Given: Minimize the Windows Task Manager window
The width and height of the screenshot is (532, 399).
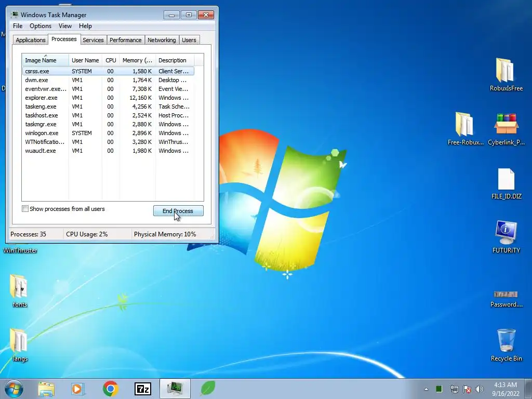Looking at the screenshot, I should click(x=171, y=15).
